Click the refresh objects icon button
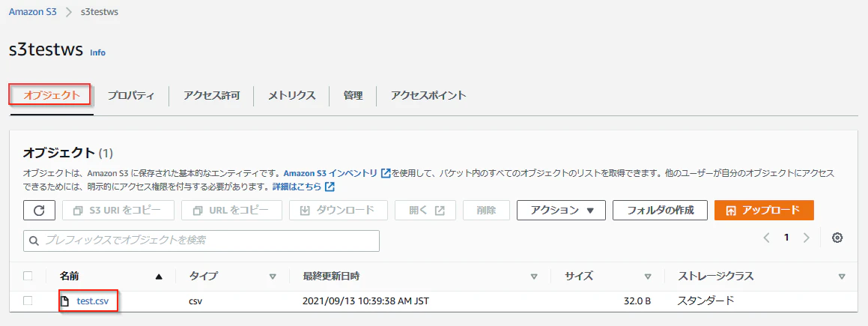 39,211
